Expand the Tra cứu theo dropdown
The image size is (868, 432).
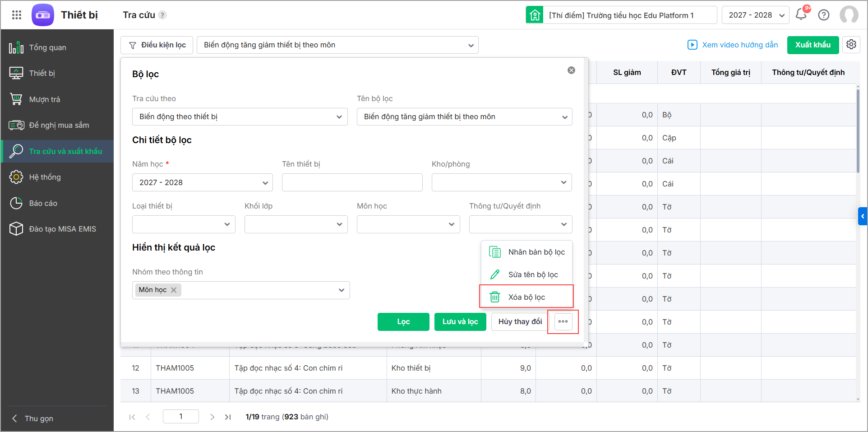click(x=240, y=117)
